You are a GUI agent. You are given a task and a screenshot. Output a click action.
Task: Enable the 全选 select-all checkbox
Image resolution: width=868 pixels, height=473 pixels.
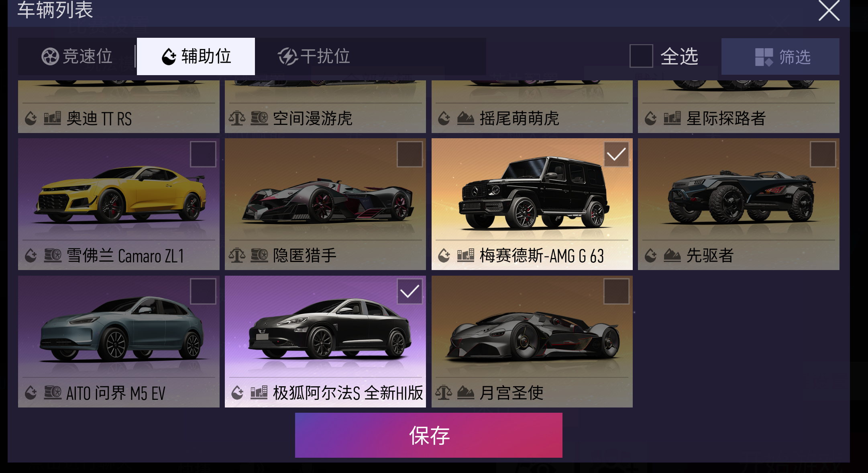pyautogui.click(x=641, y=56)
